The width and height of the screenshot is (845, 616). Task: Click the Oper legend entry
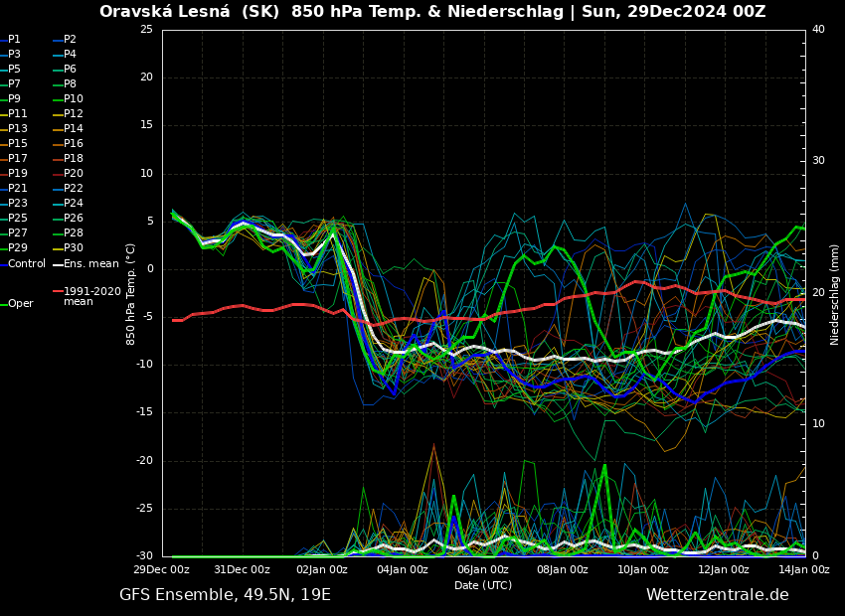(20, 304)
